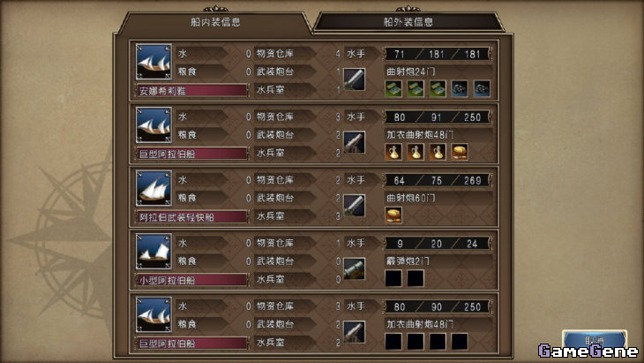Click first empty cargo slot under 霰弹炮2门
This screenshot has width=644, height=363.
click(x=393, y=278)
